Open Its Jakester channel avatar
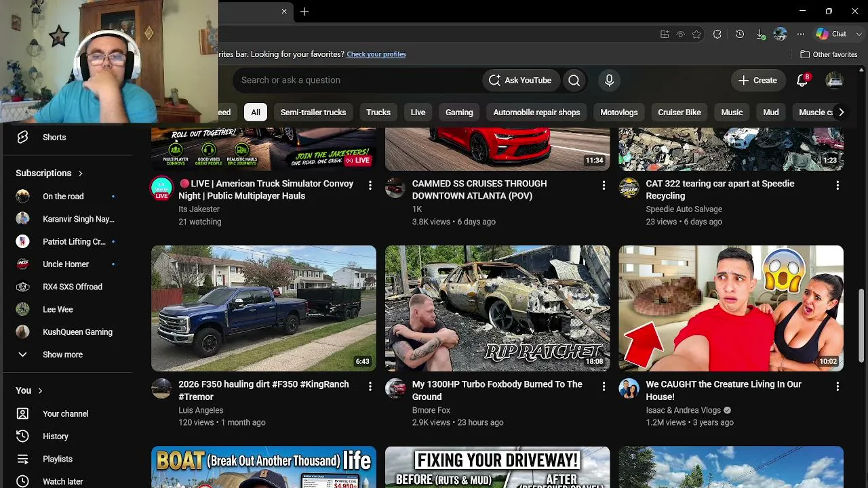Screen dimensions: 868x488 pos(161,188)
